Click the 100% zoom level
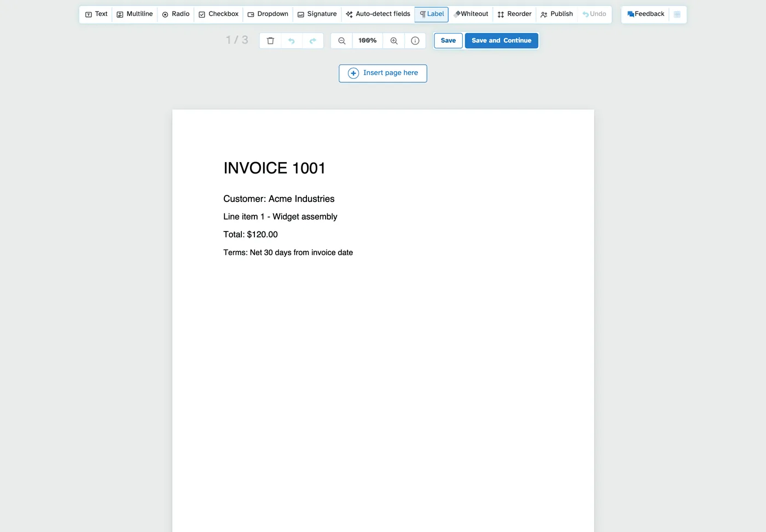This screenshot has height=532, width=766. [368, 41]
